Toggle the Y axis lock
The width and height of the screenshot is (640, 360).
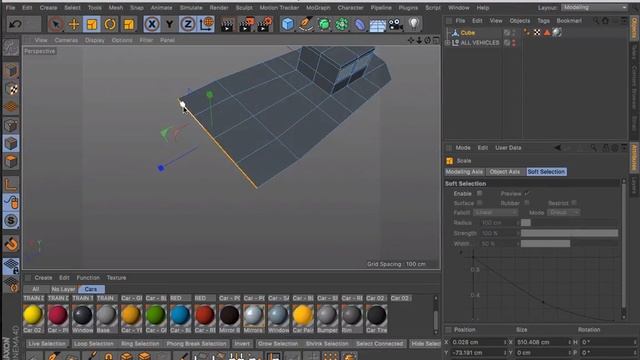pyautogui.click(x=170, y=24)
